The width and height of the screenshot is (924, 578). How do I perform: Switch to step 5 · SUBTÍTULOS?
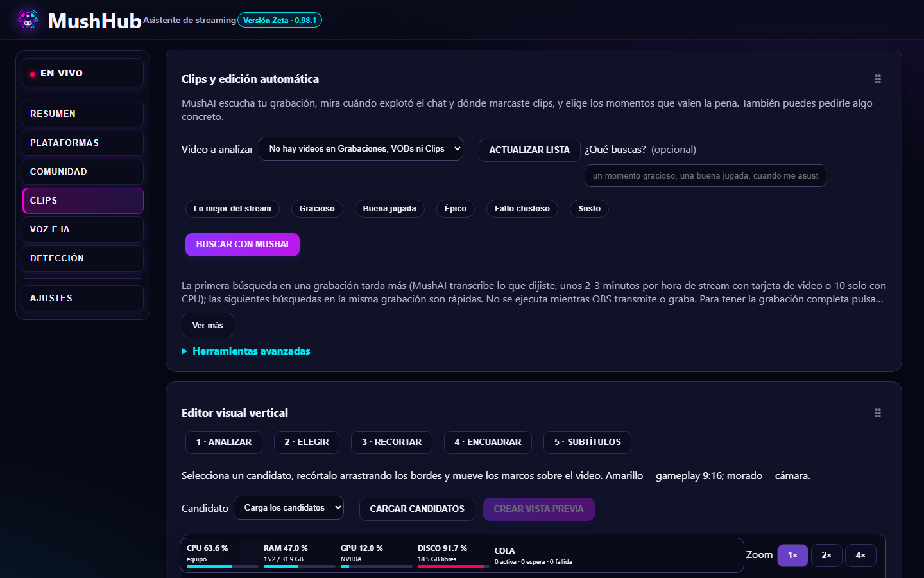(x=587, y=442)
